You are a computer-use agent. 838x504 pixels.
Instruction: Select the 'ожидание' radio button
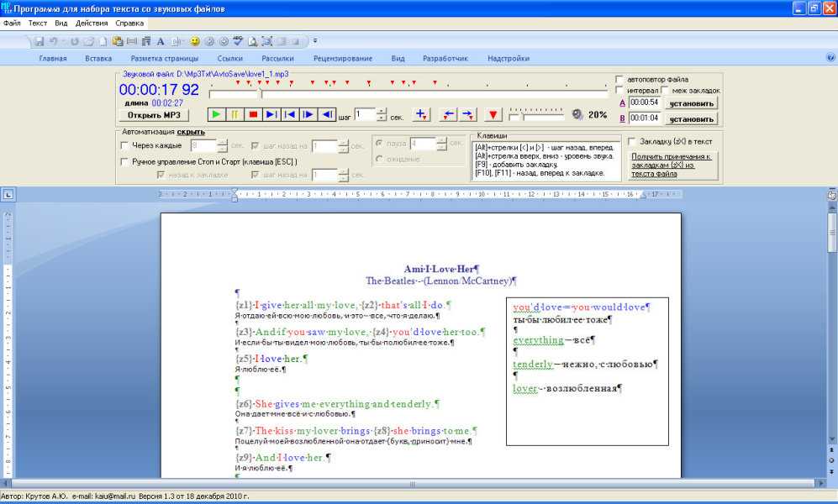pyautogui.click(x=379, y=159)
